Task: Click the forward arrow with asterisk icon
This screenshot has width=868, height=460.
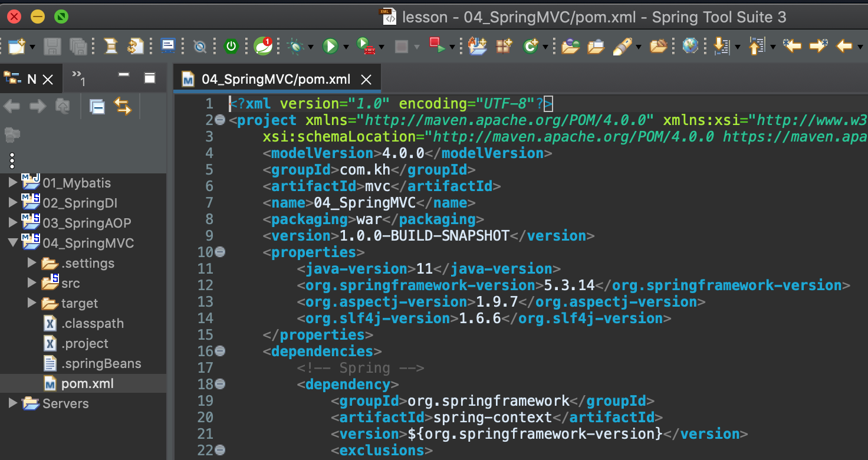Action: (x=819, y=45)
